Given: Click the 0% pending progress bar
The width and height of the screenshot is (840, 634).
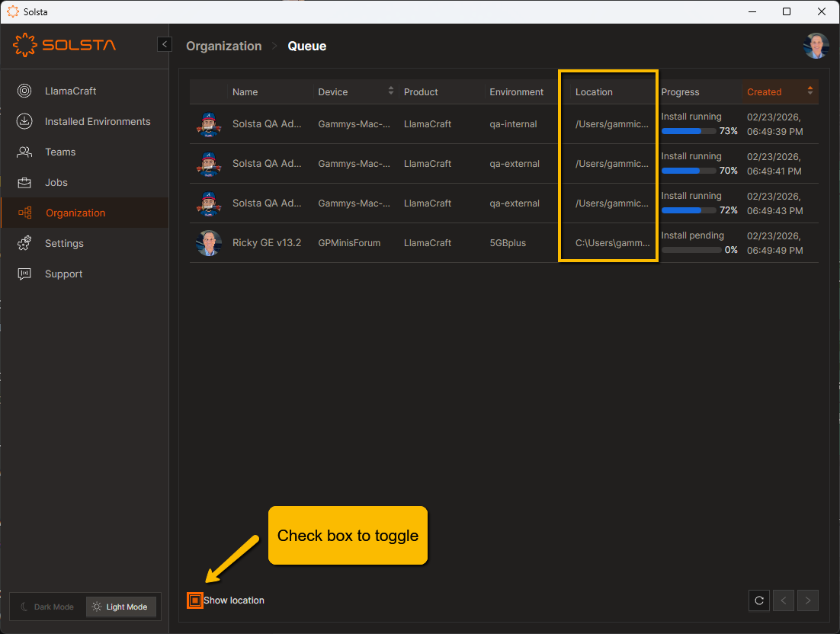Looking at the screenshot, I should click(691, 250).
